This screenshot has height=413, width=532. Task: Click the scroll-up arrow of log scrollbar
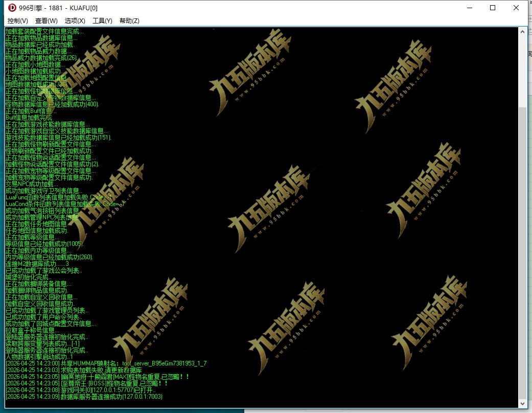pos(522,32)
